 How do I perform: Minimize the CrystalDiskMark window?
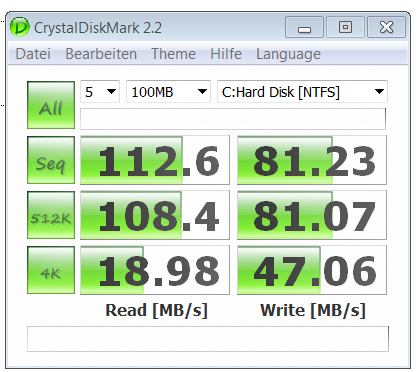[x=304, y=27]
